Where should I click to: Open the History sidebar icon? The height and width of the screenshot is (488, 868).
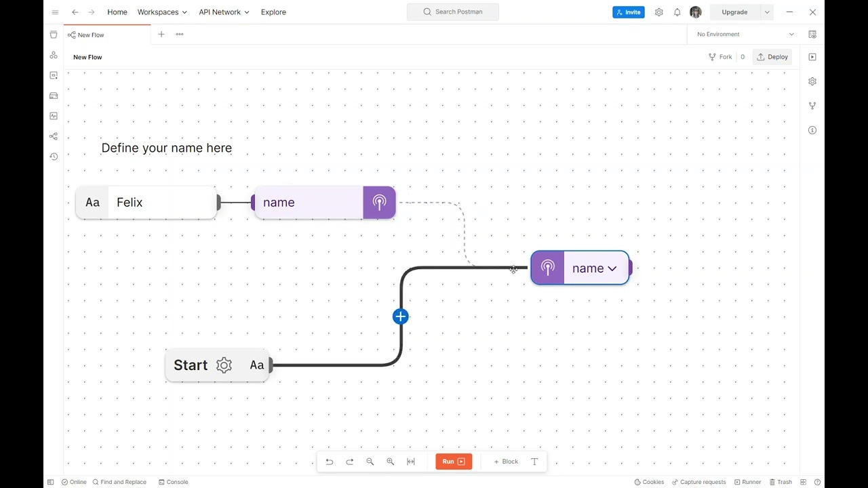(x=54, y=157)
